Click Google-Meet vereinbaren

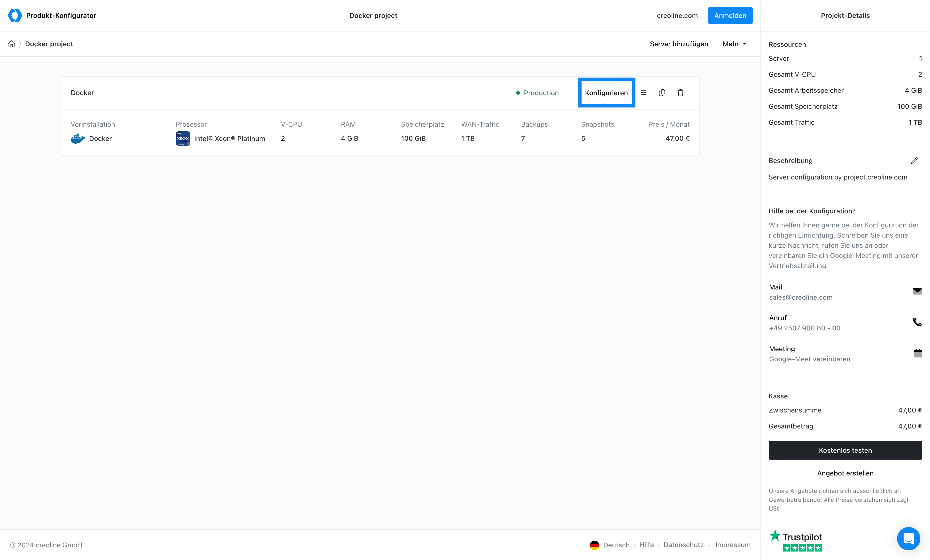810,359
